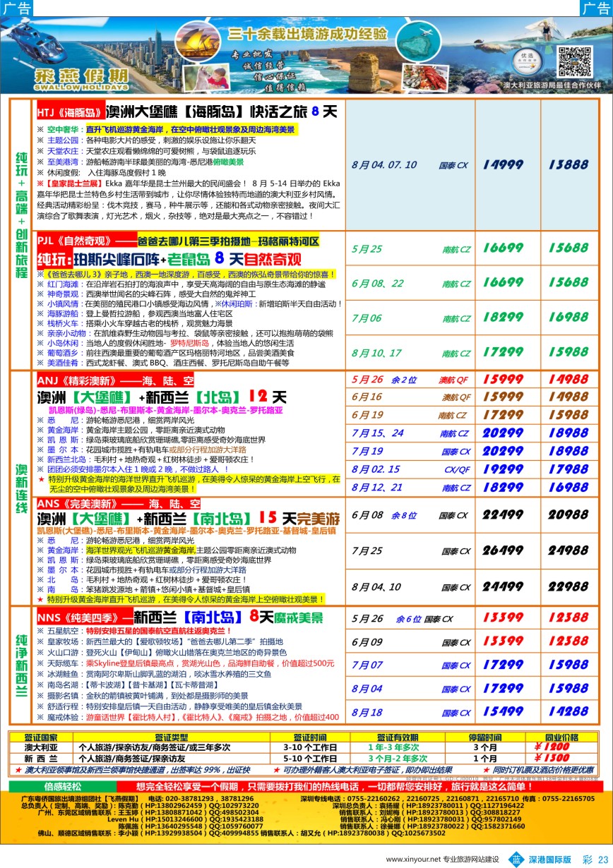The width and height of the screenshot is (613, 868).
Task: Click the 6月19 departure date
Action: coord(367,415)
